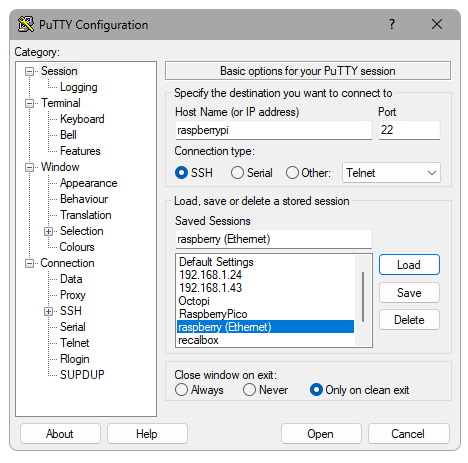The image size is (468, 463).
Task: Open the Behaviour category
Action: (x=84, y=199)
